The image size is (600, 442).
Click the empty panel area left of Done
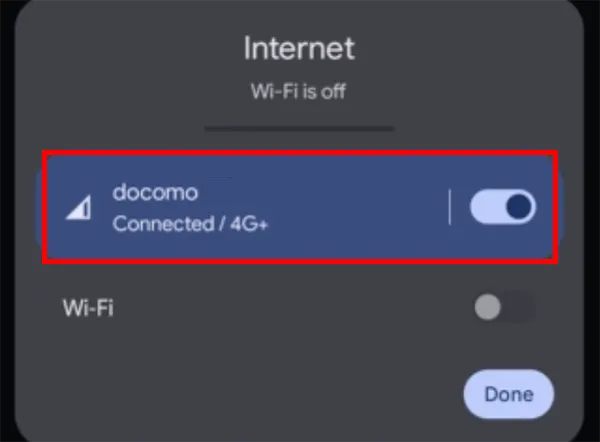click(x=250, y=394)
